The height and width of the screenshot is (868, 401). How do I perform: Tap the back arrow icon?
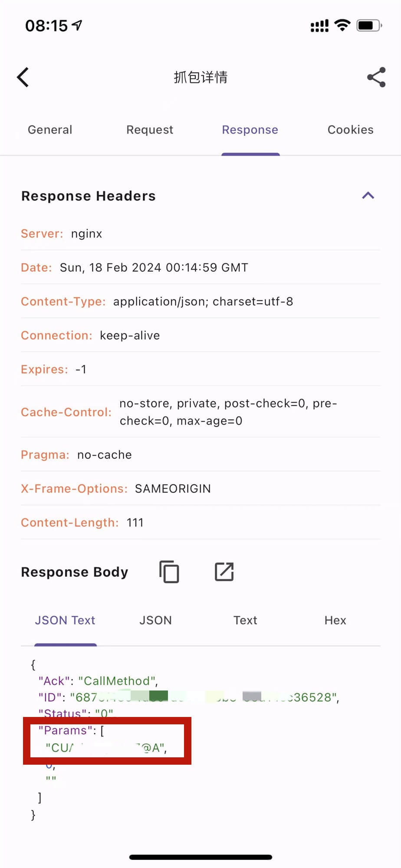[x=23, y=77]
